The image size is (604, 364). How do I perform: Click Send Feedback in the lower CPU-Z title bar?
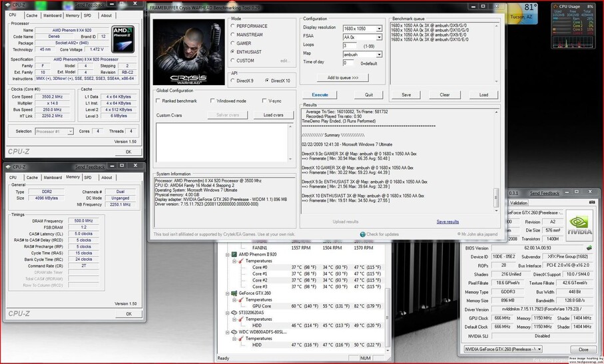[x=90, y=167]
